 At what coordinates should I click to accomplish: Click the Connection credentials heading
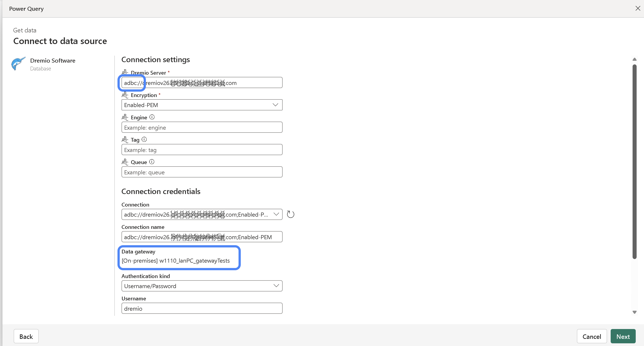click(x=161, y=192)
